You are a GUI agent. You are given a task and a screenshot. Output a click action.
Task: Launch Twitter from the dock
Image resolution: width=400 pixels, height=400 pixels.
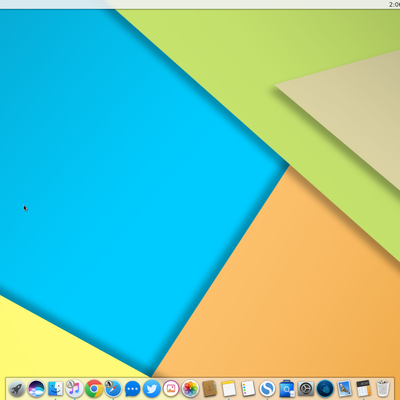coord(152,388)
